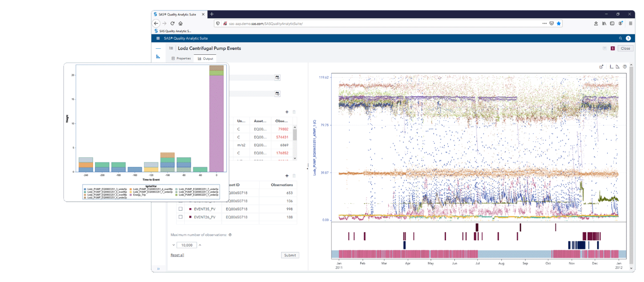Click the notes icon beside the red badge
The image size is (644, 282).
pos(605,48)
